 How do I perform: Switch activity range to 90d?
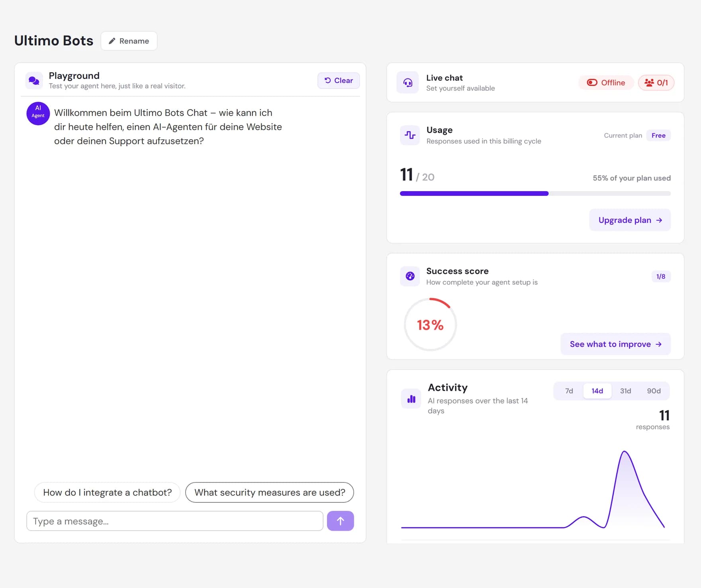pos(654,391)
